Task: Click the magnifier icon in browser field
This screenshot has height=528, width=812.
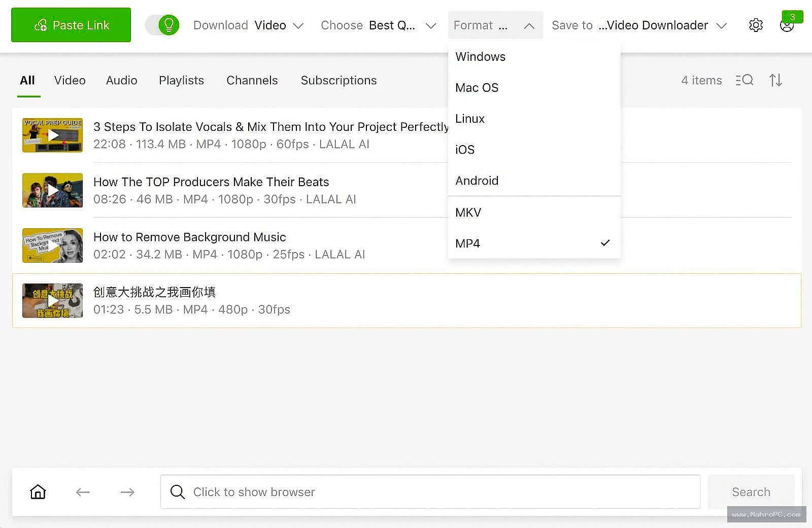Action: click(x=177, y=492)
